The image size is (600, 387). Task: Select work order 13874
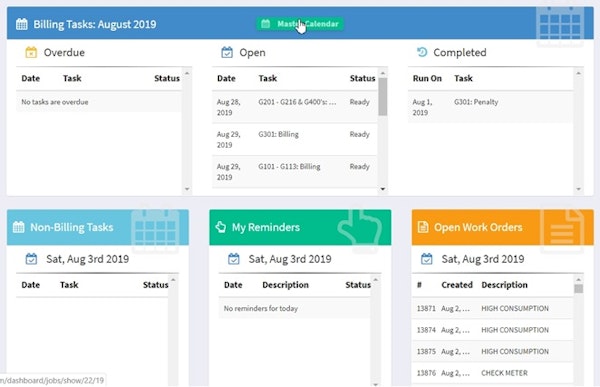pyautogui.click(x=492, y=330)
